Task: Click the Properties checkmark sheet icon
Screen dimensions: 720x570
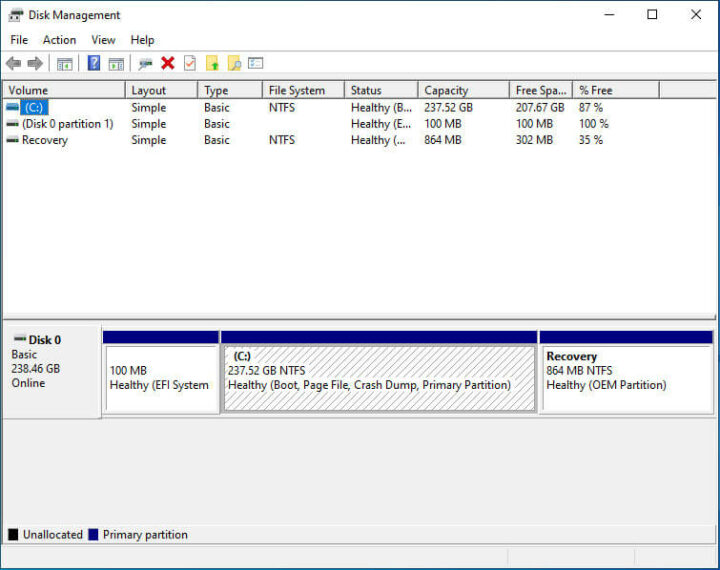Action: [x=190, y=63]
